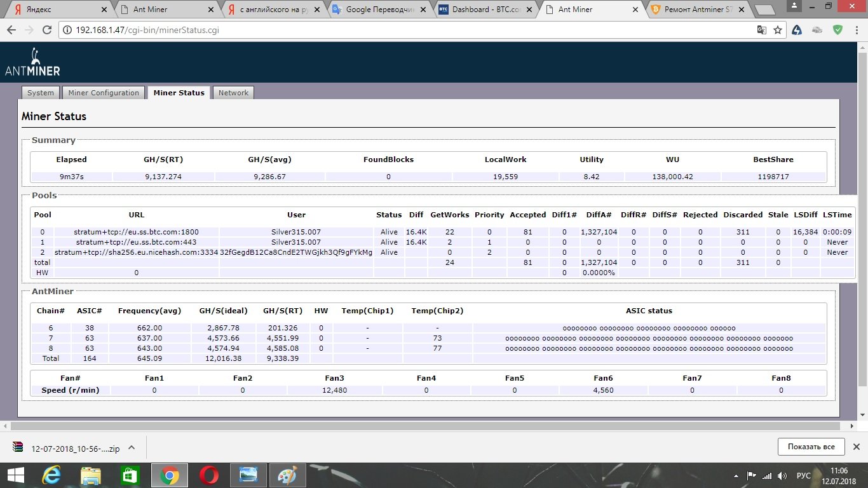The width and height of the screenshot is (868, 488).
Task: Open a new browser tab
Action: (765, 10)
